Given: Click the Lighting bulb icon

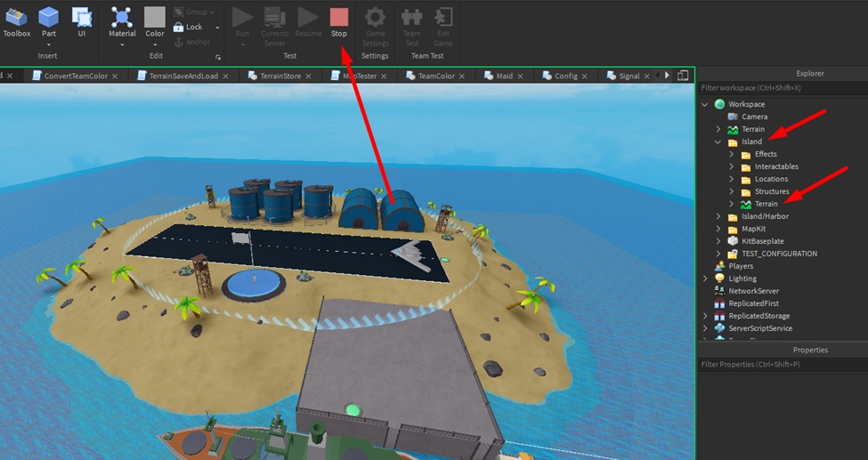Looking at the screenshot, I should point(719,278).
